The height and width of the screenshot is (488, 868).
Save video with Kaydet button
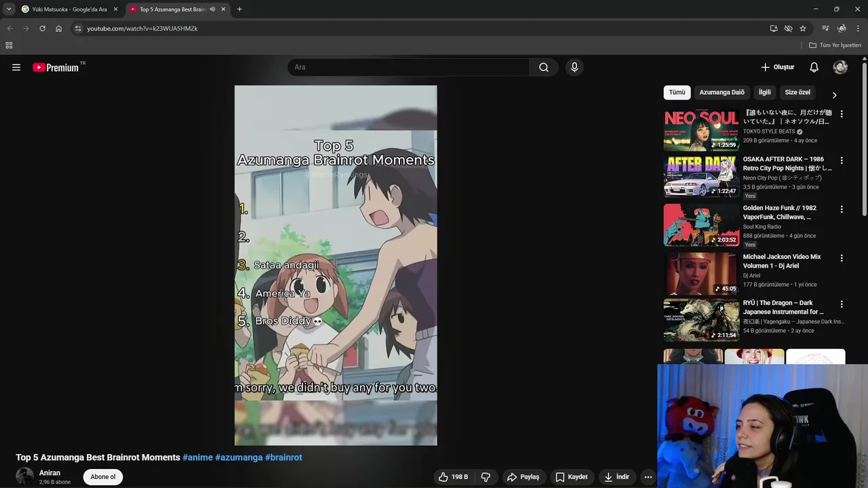[x=572, y=477]
